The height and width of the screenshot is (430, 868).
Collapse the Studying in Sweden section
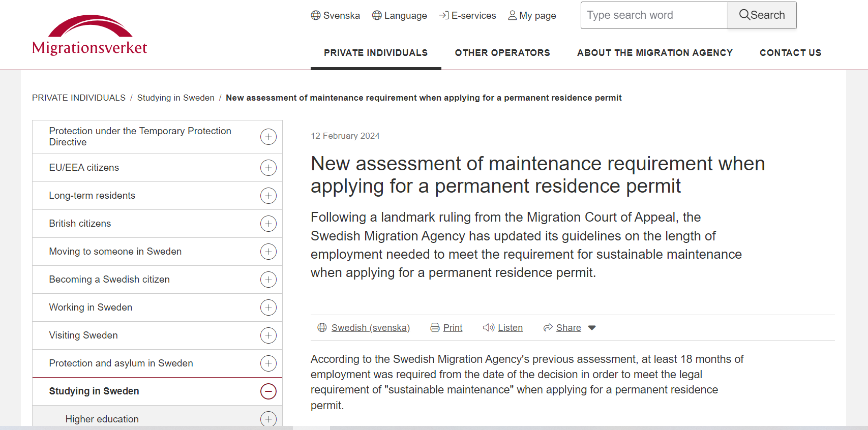tap(268, 391)
